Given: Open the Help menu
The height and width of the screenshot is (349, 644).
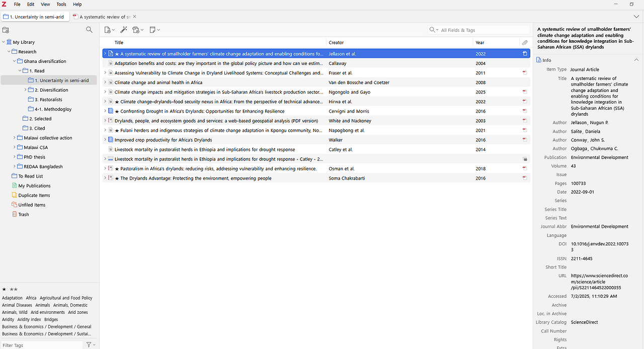Looking at the screenshot, I should pyautogui.click(x=77, y=4).
